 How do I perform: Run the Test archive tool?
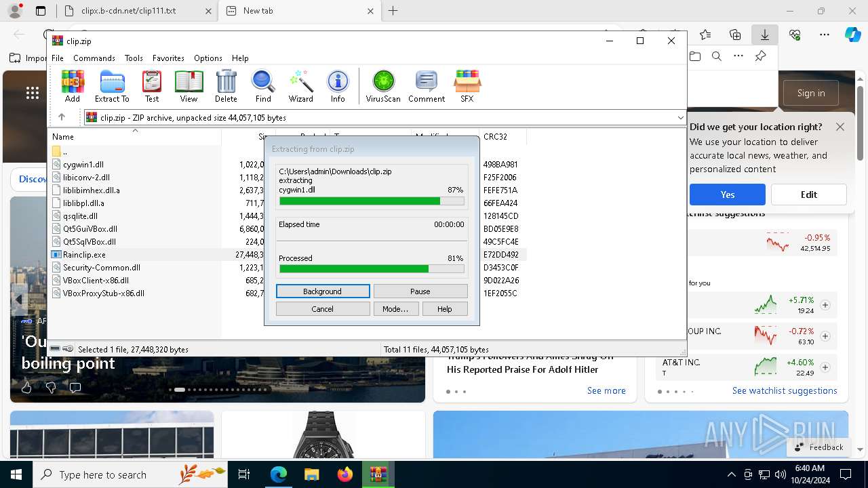tap(152, 86)
